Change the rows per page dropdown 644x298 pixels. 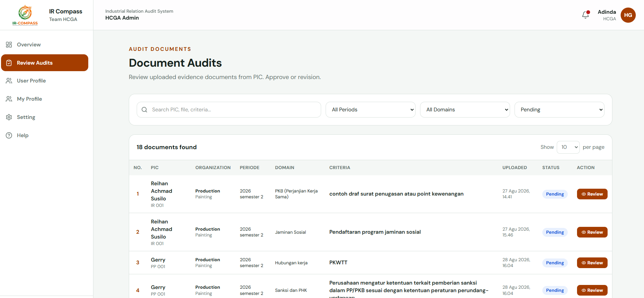pos(568,147)
